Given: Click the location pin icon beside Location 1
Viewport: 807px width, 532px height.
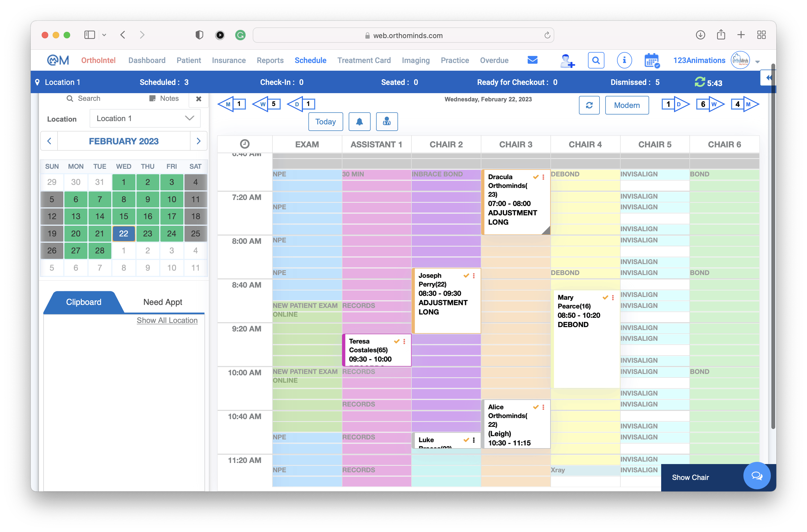Looking at the screenshot, I should coord(37,82).
